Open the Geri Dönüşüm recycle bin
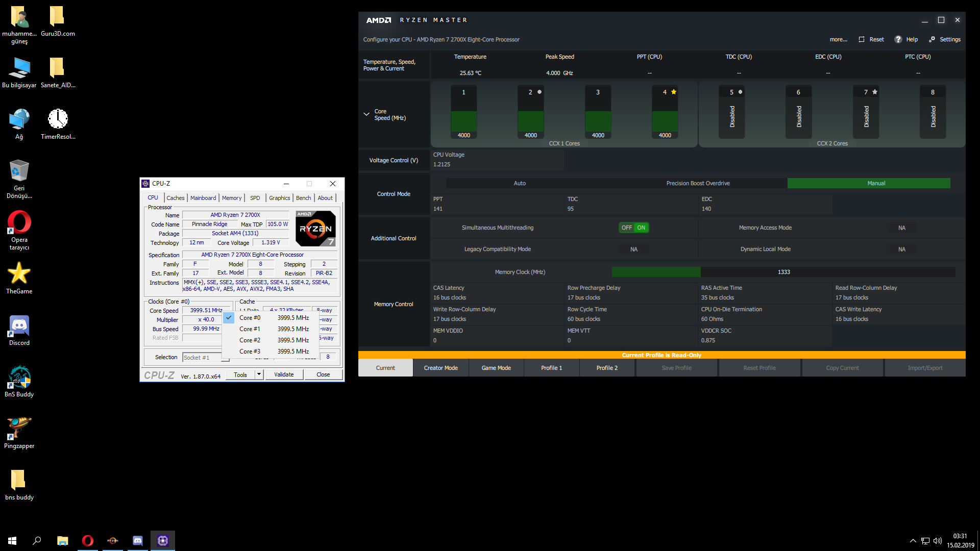 click(19, 179)
